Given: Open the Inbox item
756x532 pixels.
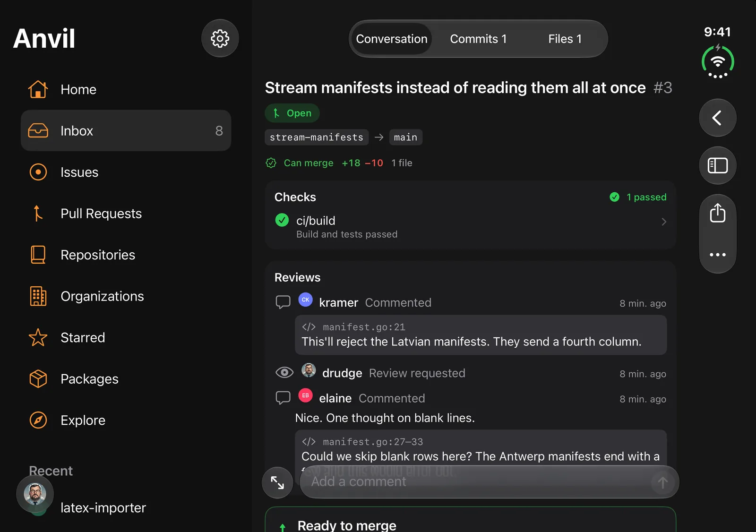Looking at the screenshot, I should 126,130.
